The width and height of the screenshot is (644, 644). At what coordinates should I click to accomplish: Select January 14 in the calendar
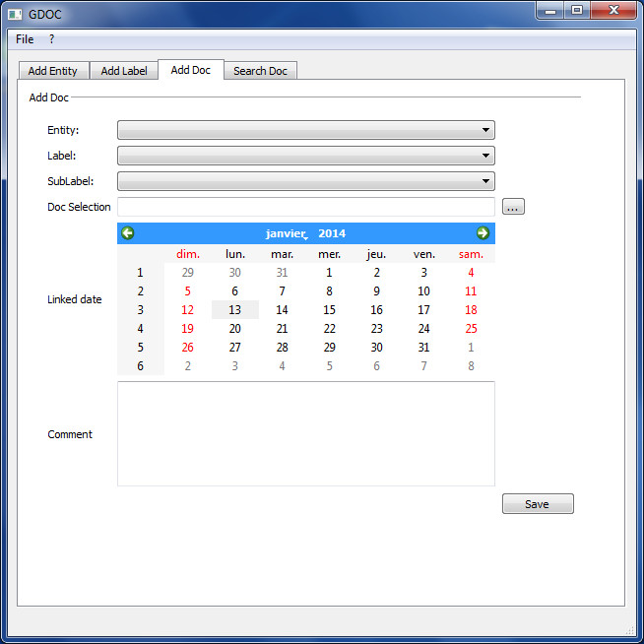(x=283, y=309)
